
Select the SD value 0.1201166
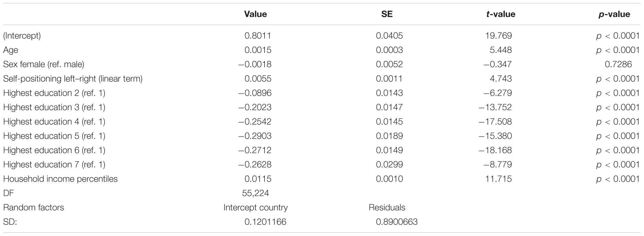point(265,222)
